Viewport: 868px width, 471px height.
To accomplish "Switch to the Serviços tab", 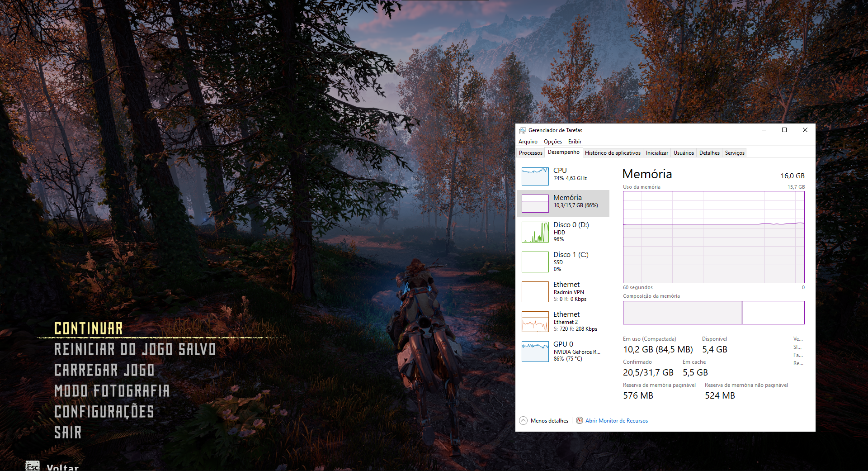I will tap(735, 153).
